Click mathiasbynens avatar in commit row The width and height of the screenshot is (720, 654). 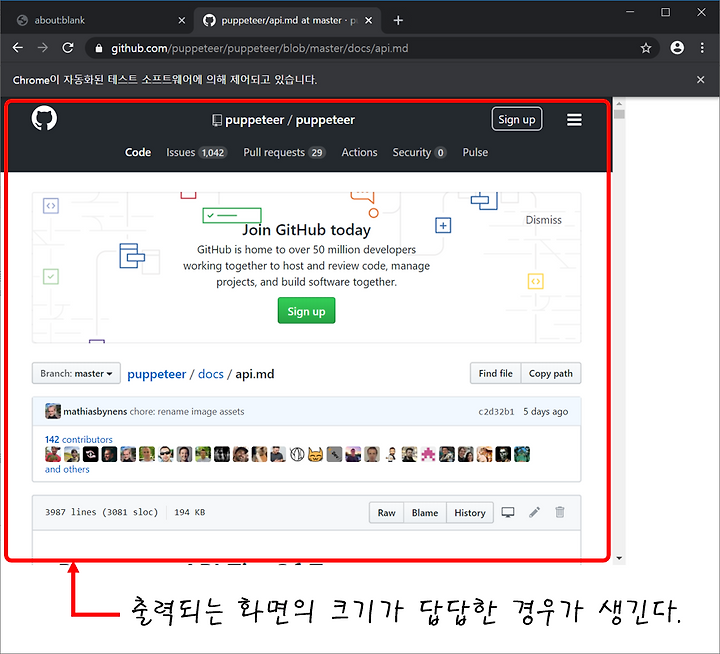coord(53,411)
